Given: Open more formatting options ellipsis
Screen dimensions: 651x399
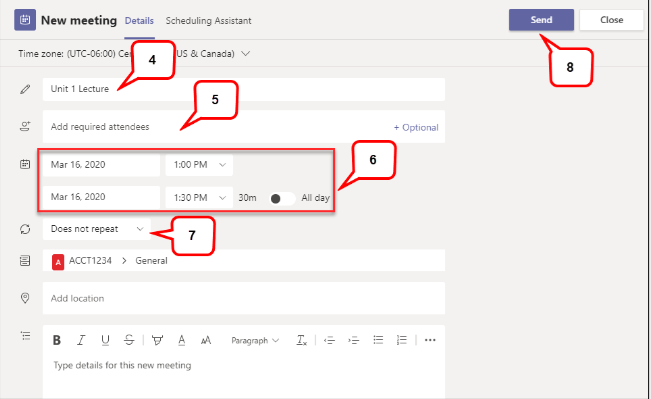Looking at the screenshot, I should tap(430, 340).
